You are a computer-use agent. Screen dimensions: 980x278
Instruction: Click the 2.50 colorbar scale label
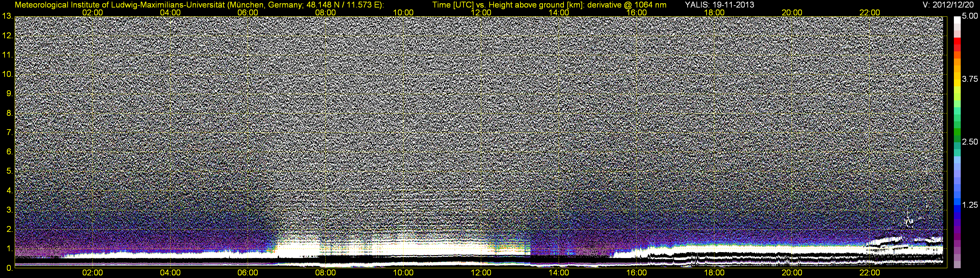click(970, 142)
